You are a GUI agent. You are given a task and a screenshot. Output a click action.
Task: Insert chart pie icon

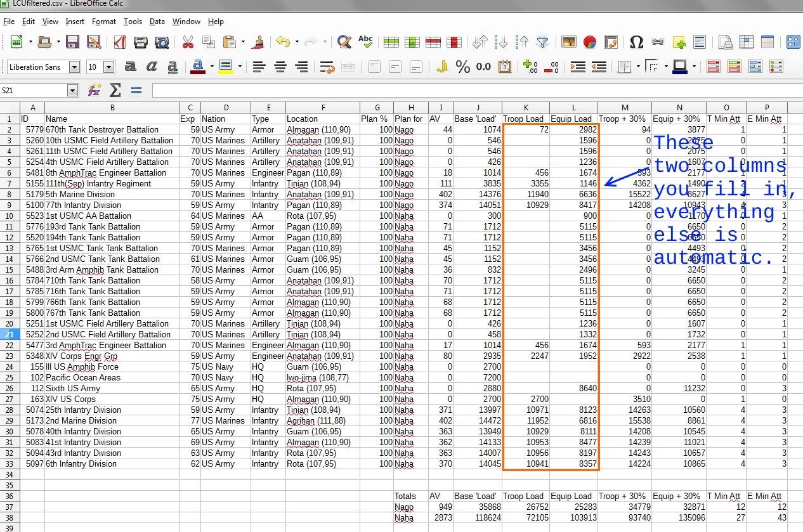coord(590,42)
